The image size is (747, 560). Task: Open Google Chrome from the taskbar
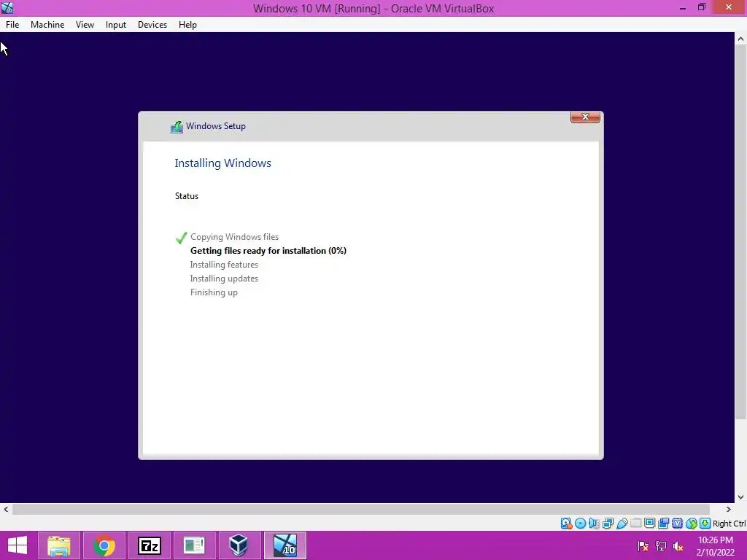pos(104,545)
